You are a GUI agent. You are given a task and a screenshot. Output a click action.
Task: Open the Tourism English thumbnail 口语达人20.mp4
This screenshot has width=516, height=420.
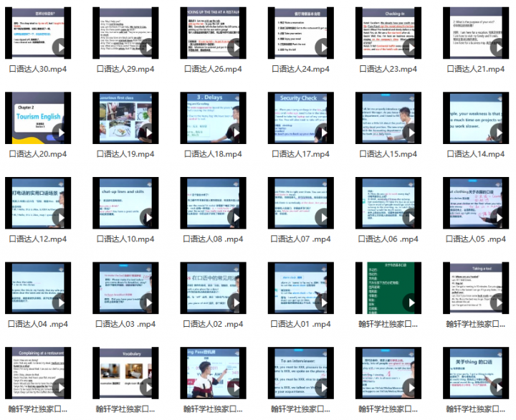click(x=38, y=118)
